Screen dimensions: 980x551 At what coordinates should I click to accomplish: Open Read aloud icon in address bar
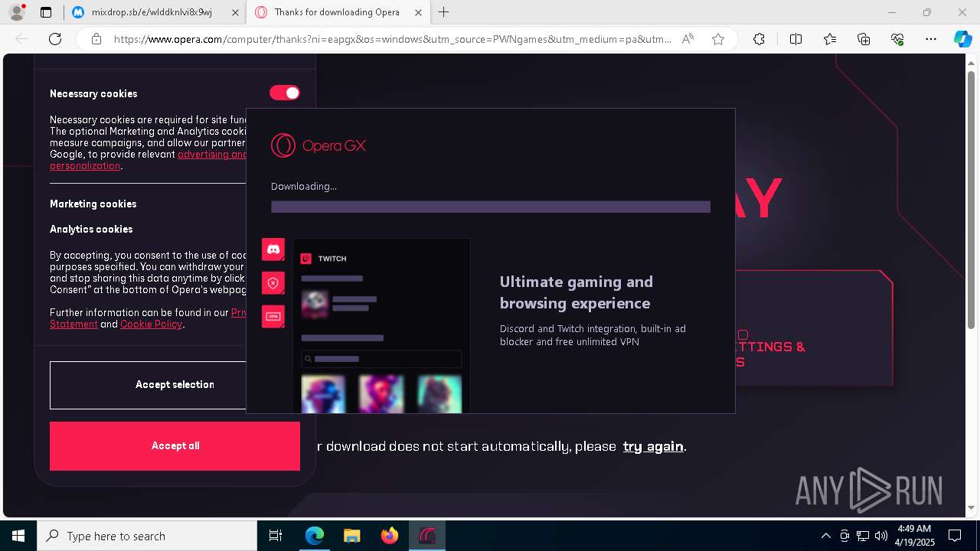pos(688,39)
